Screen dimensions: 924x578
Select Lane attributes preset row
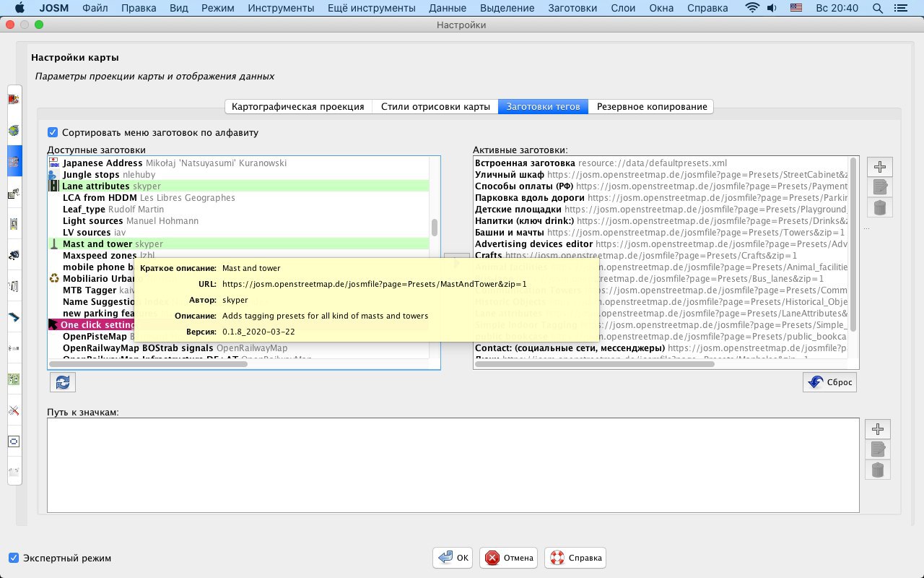[x=239, y=186]
